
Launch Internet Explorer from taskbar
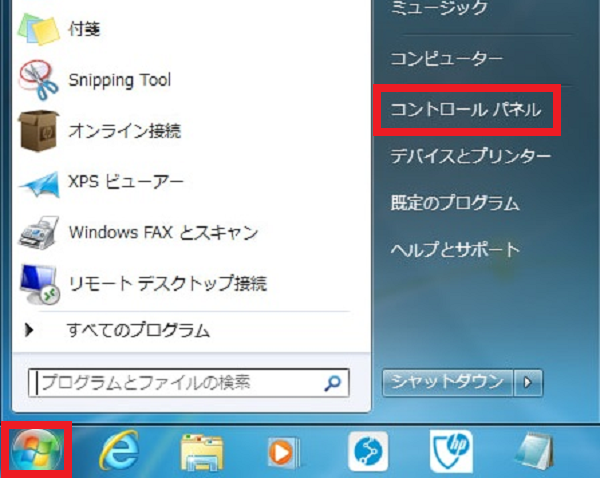coord(120,451)
